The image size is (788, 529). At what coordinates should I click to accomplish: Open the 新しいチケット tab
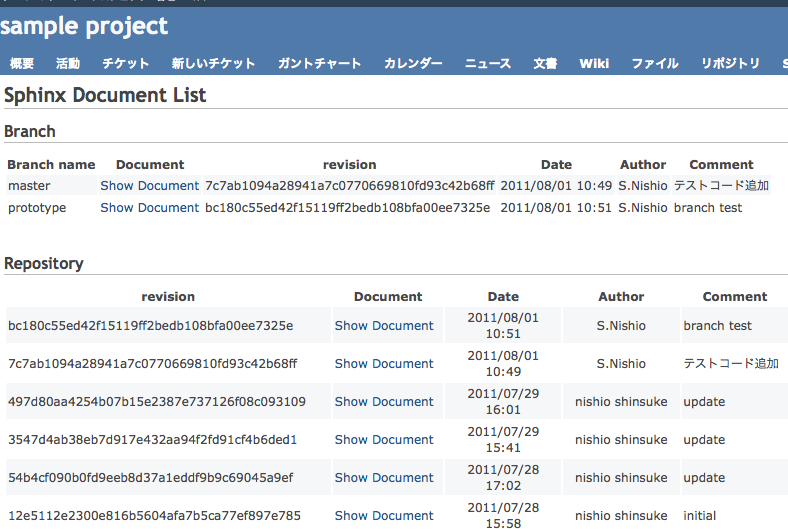point(213,63)
